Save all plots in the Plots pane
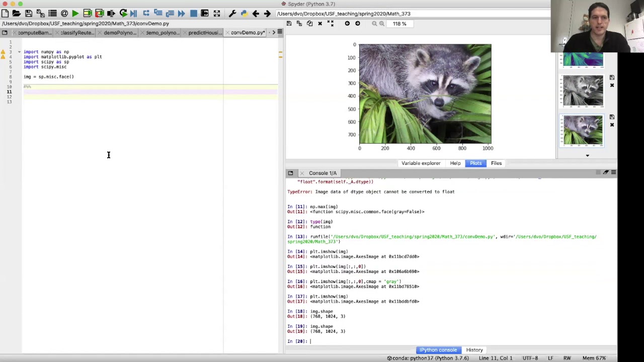Image resolution: width=644 pixels, height=362 pixels. point(299,24)
